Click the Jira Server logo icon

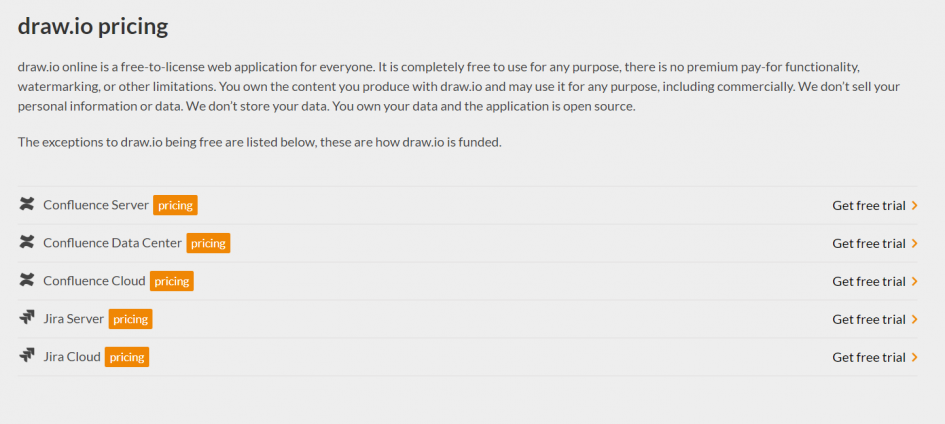[27, 317]
